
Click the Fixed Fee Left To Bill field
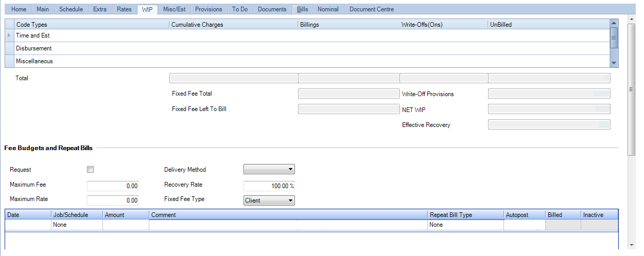point(349,108)
